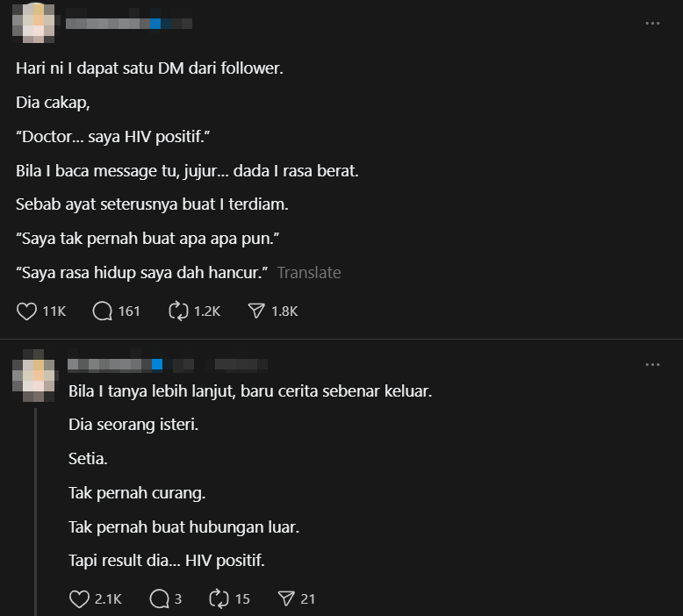
Task: Share the first post via paper plane icon
Action: pos(256,311)
